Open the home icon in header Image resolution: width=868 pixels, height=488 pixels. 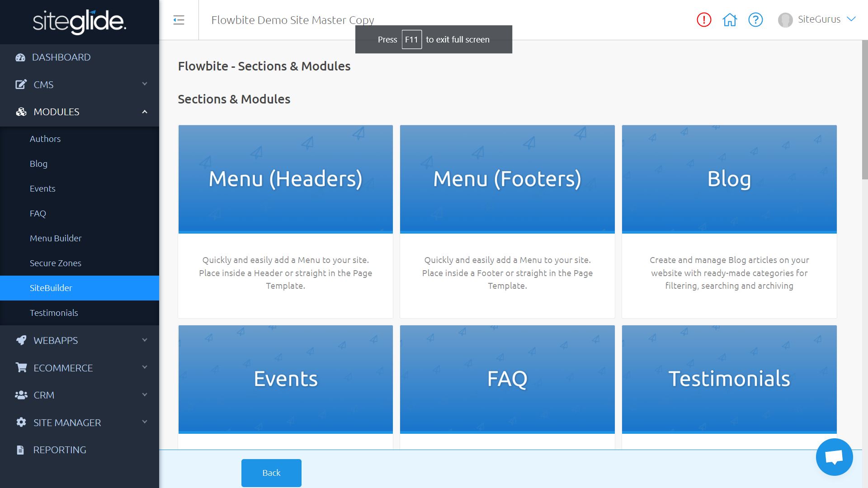(730, 20)
